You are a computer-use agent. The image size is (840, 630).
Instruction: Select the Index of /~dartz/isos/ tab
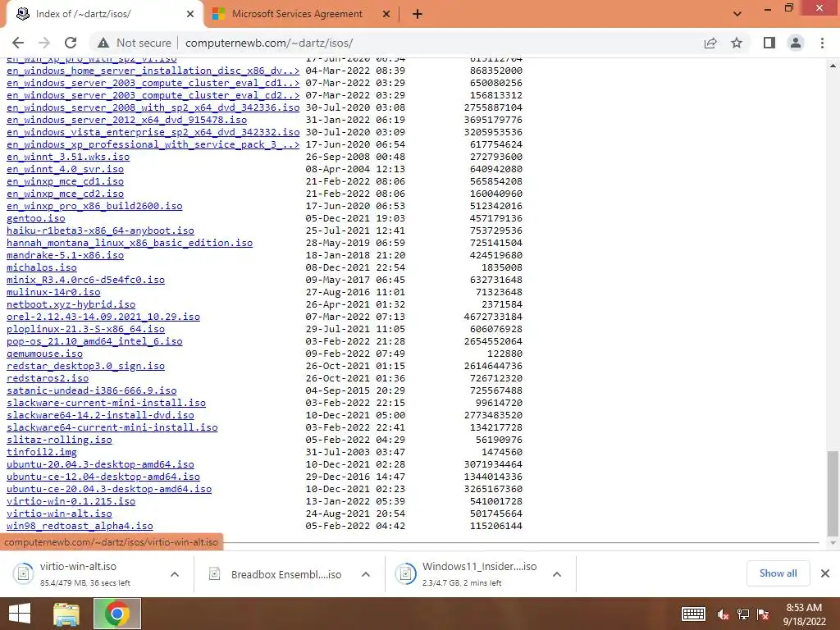[104, 14]
